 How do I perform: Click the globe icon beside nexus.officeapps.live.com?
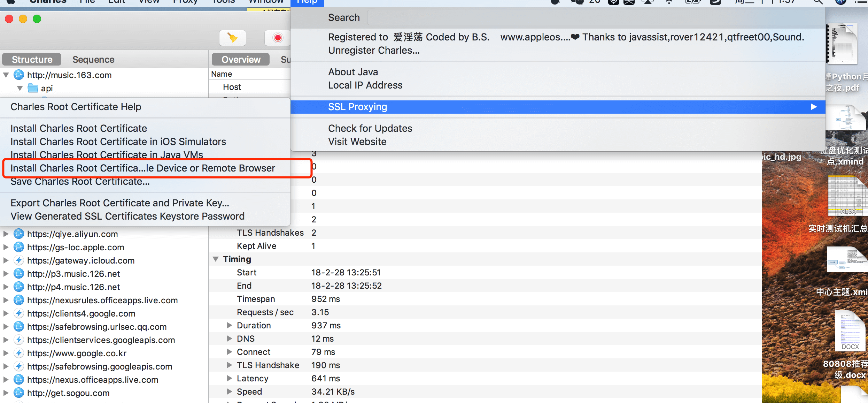pyautogui.click(x=18, y=380)
